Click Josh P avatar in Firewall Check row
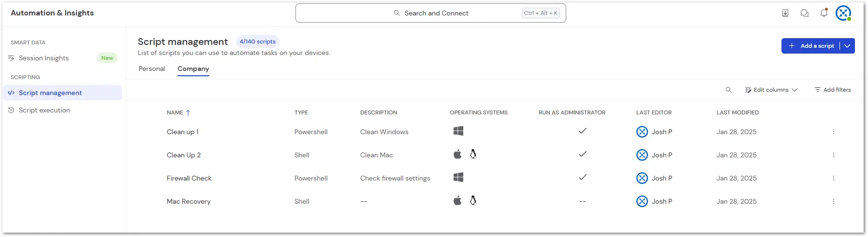868x237 pixels. (x=642, y=178)
